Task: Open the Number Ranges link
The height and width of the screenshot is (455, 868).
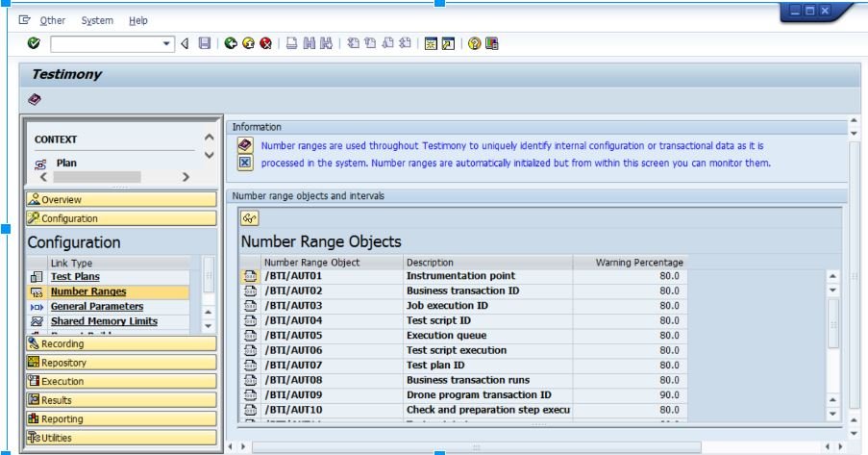Action: point(88,291)
